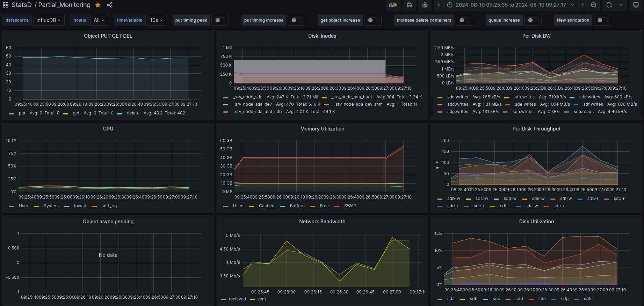This screenshot has height=306, width=644.
Task: Star the Partial_Monitoring dashboard
Action: pos(98,5)
